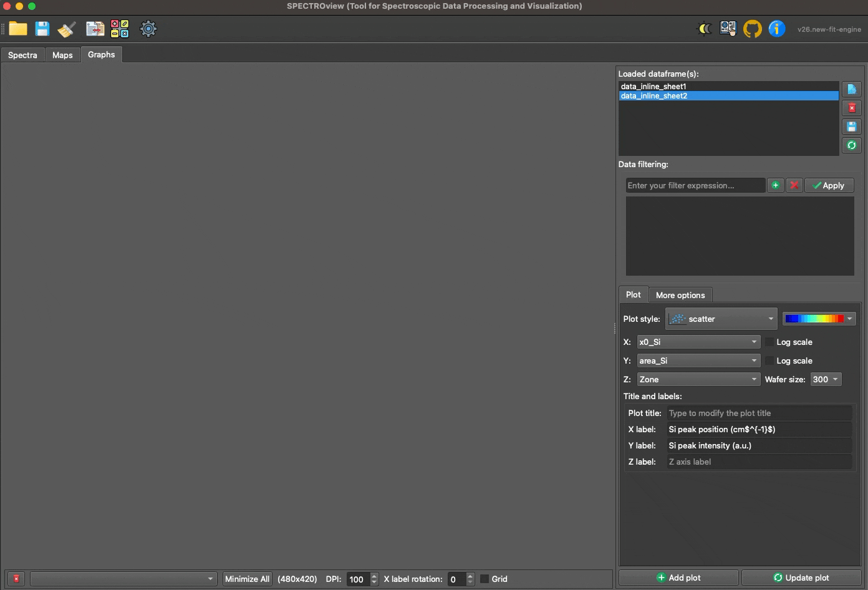The height and width of the screenshot is (590, 868).
Task: Remove filter with the red X button
Action: coord(794,185)
